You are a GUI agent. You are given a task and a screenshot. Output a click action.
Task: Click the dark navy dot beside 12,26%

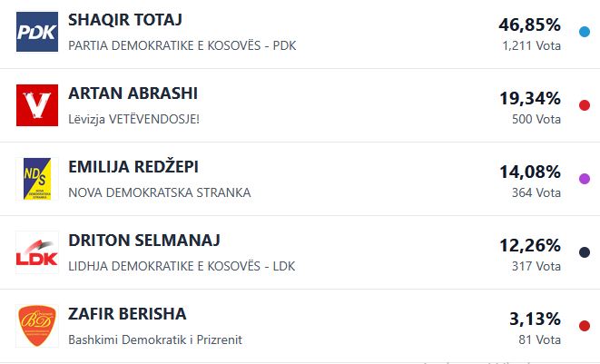[584, 251]
